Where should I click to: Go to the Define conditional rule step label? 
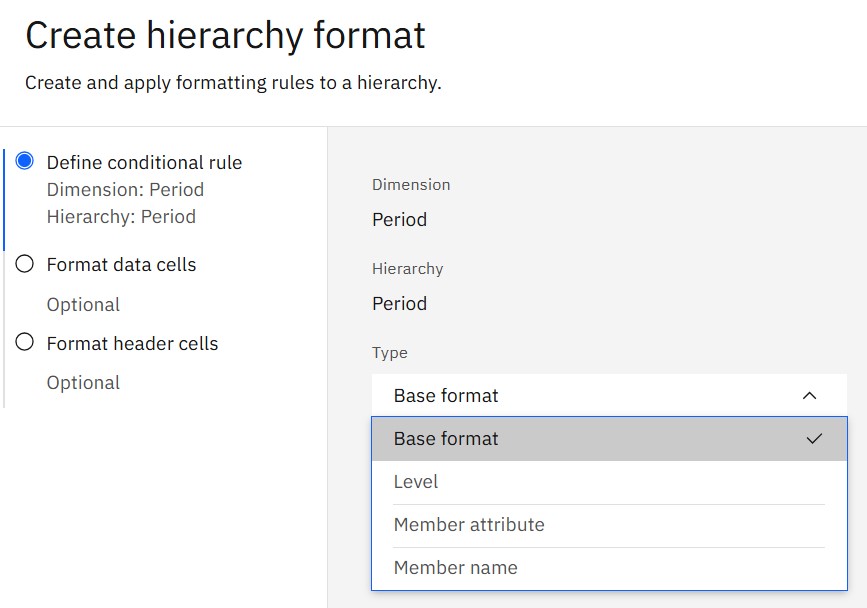click(x=144, y=162)
